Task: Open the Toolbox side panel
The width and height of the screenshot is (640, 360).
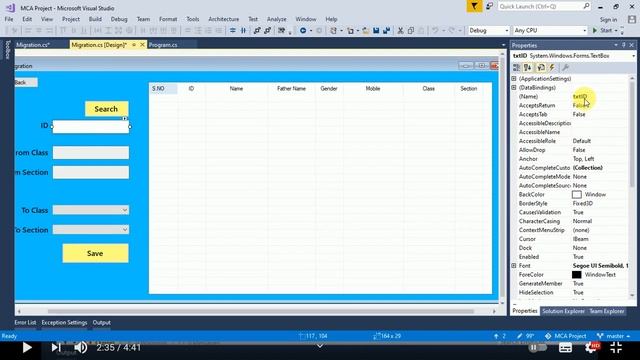Action: click(x=7, y=50)
